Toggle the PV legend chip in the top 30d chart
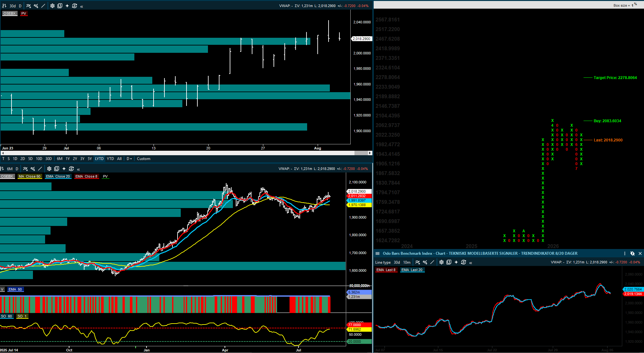This screenshot has width=644, height=353. [24, 13]
